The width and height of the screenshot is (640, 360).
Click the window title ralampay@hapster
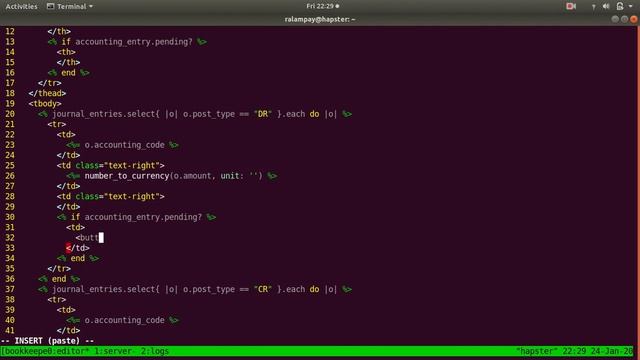(x=320, y=19)
